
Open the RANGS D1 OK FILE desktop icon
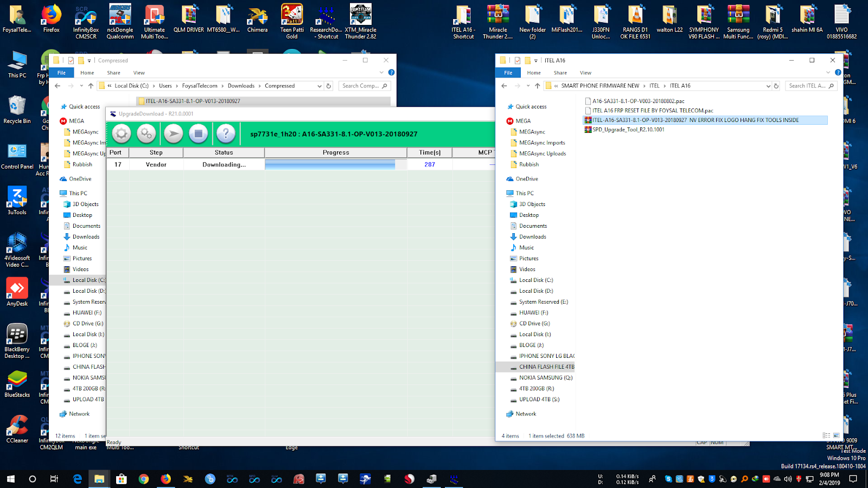pyautogui.click(x=635, y=22)
